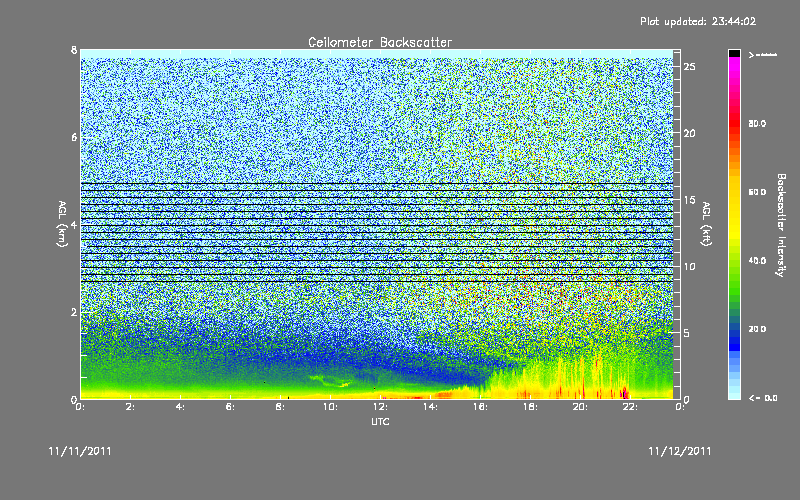This screenshot has height=500, width=800.
Task: Click the 20.0 colorbar value label
Action: [x=757, y=329]
